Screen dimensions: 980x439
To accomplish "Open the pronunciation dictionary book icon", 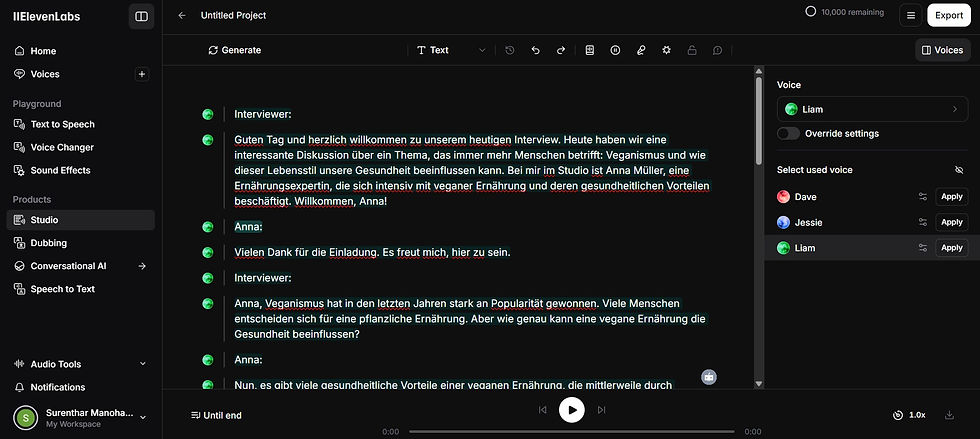I will click(589, 50).
